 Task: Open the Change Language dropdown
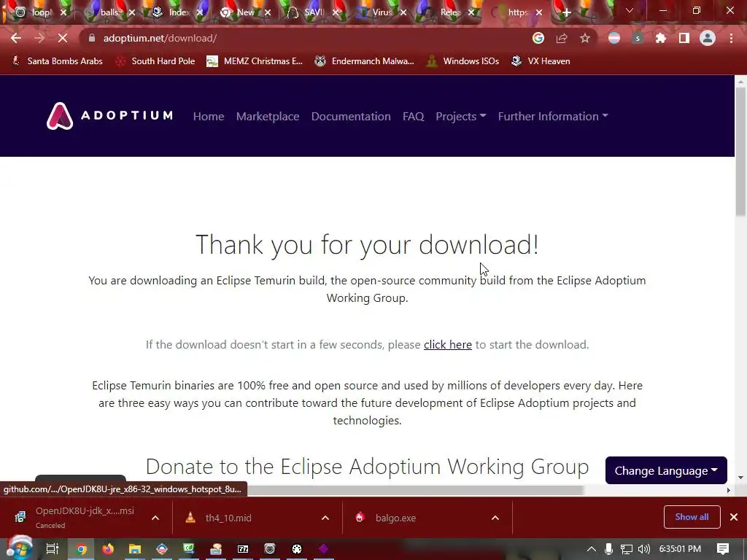coord(666,470)
